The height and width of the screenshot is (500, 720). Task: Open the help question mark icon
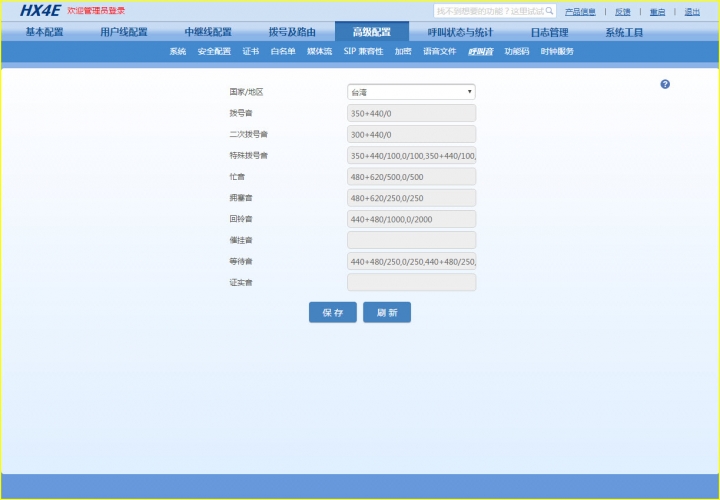click(x=665, y=84)
